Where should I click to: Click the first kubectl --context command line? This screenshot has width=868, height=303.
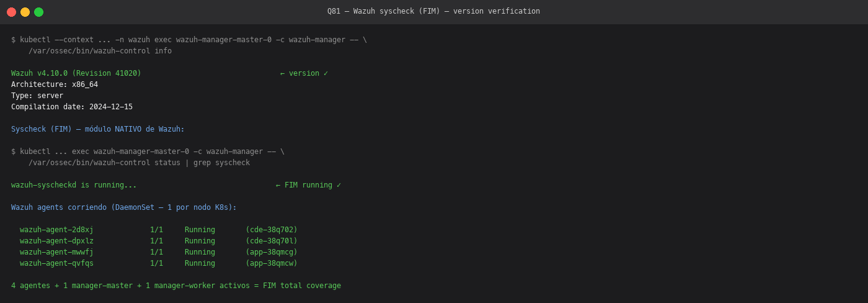[189, 40]
